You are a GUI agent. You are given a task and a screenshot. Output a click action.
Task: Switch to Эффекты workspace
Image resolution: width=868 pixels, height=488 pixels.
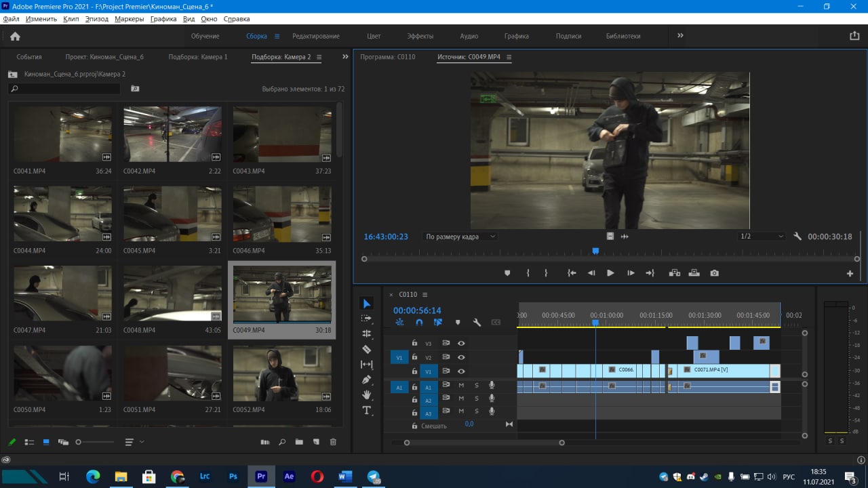click(x=420, y=36)
